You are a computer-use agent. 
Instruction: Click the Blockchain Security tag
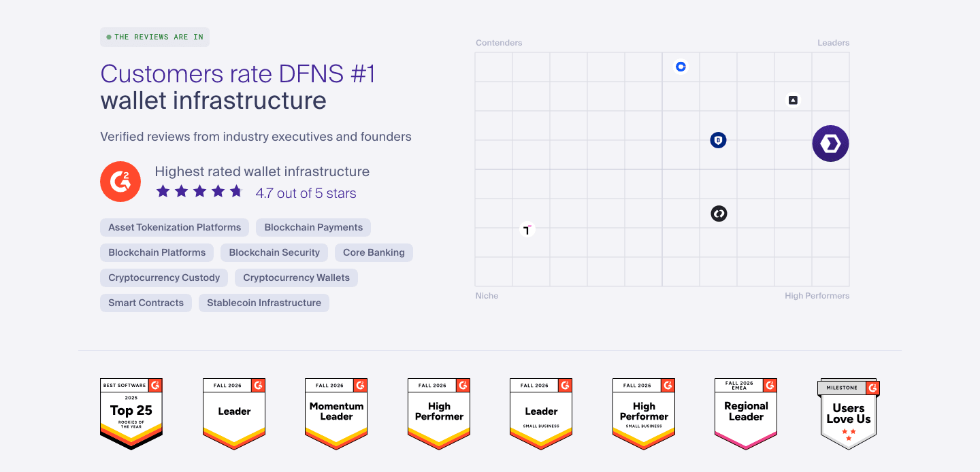(x=274, y=252)
